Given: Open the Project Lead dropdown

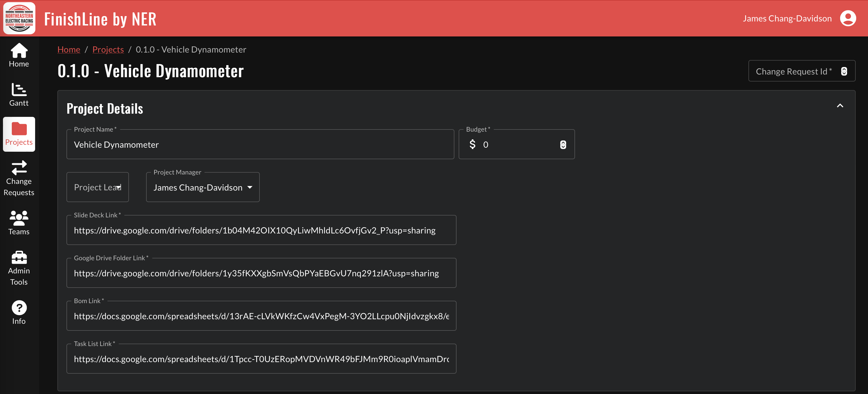Looking at the screenshot, I should (97, 187).
